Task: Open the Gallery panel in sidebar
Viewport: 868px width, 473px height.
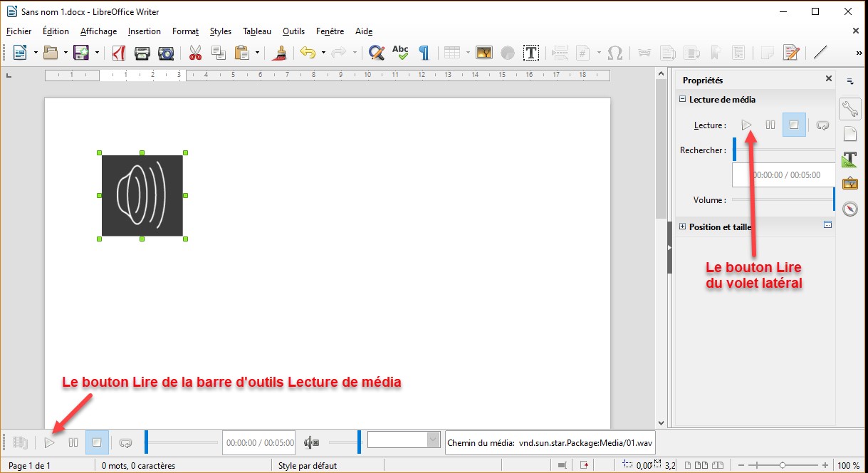Action: coord(849,184)
